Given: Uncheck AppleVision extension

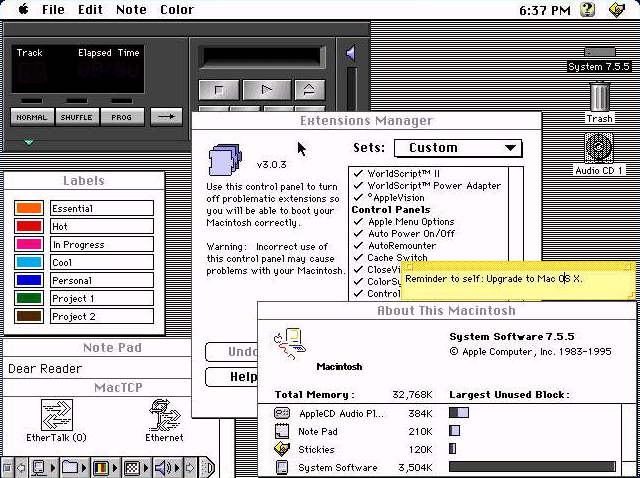Looking at the screenshot, I should coord(358,198).
